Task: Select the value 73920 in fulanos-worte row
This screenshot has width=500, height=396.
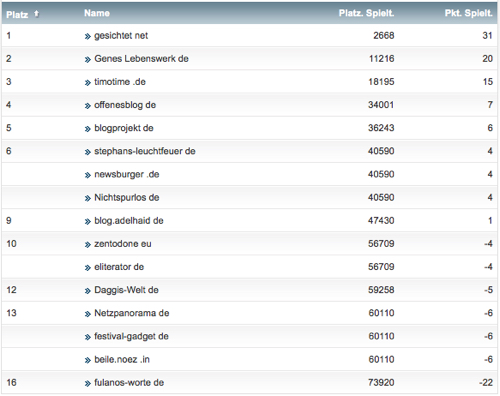Action: 381,383
